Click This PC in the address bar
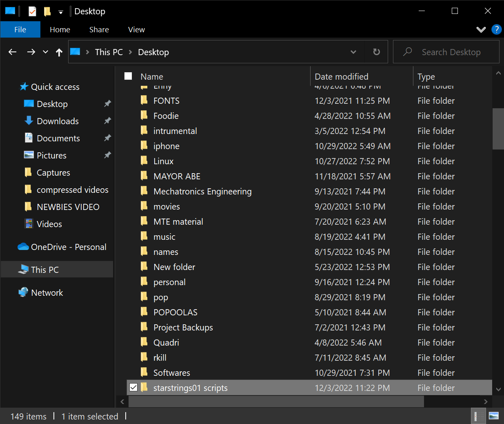 [109, 52]
